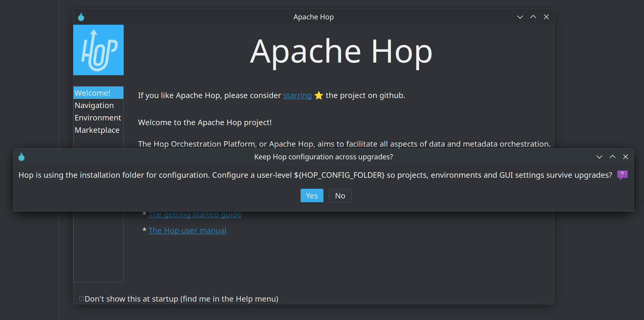Close the Apache Hop welcome window
Viewport: 644px width, 320px height.
click(546, 17)
